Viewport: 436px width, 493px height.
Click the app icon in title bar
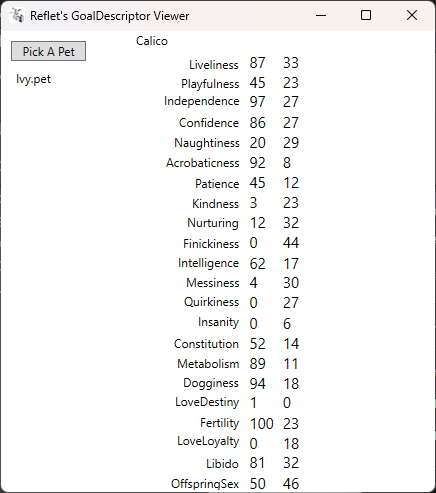tap(16, 15)
